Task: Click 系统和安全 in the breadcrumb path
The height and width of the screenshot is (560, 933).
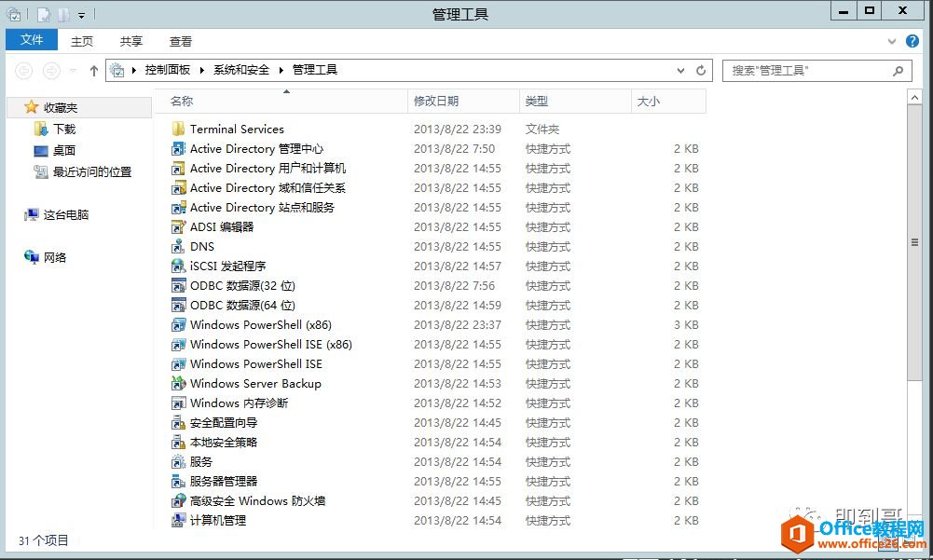Action: pos(241,70)
